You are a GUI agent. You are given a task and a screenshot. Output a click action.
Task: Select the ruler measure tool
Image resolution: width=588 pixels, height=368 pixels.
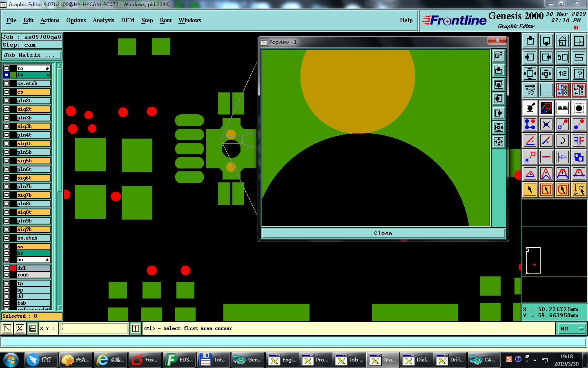[563, 108]
